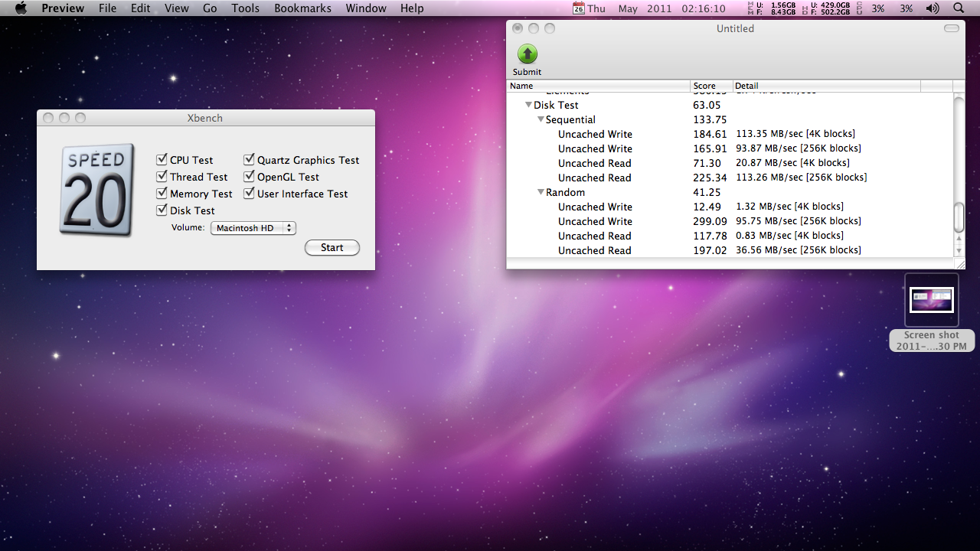The image size is (980, 551).
Task: Click the 93.87 MB/sec [256K blocks] detail
Action: point(799,148)
